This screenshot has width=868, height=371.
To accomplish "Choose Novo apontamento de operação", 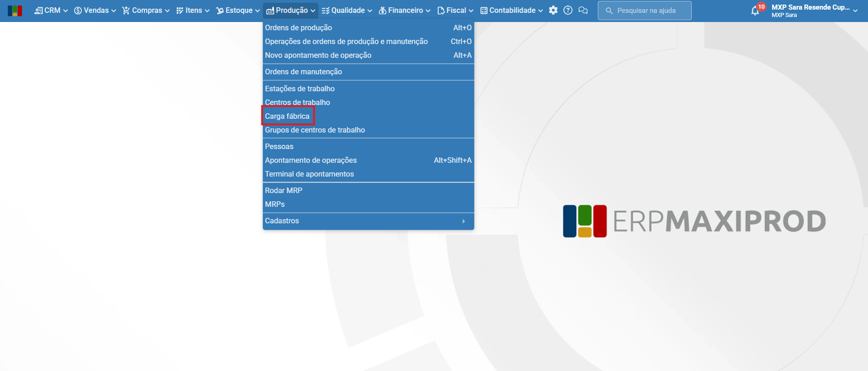I will click(x=368, y=55).
